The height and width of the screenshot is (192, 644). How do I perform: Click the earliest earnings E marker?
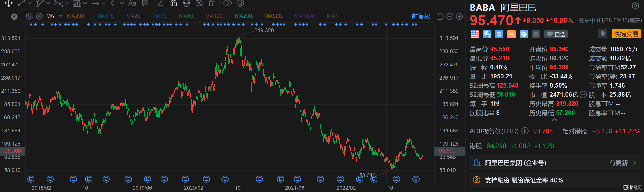point(31,179)
